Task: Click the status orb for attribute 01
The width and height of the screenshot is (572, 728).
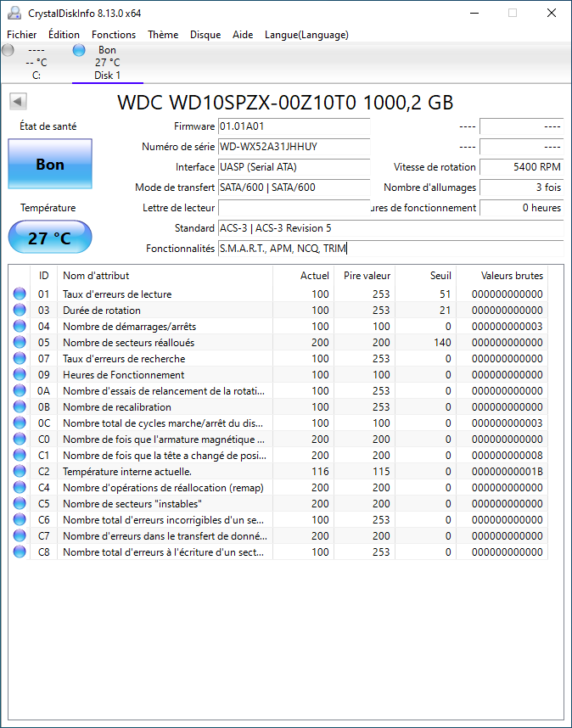Action: coord(20,294)
